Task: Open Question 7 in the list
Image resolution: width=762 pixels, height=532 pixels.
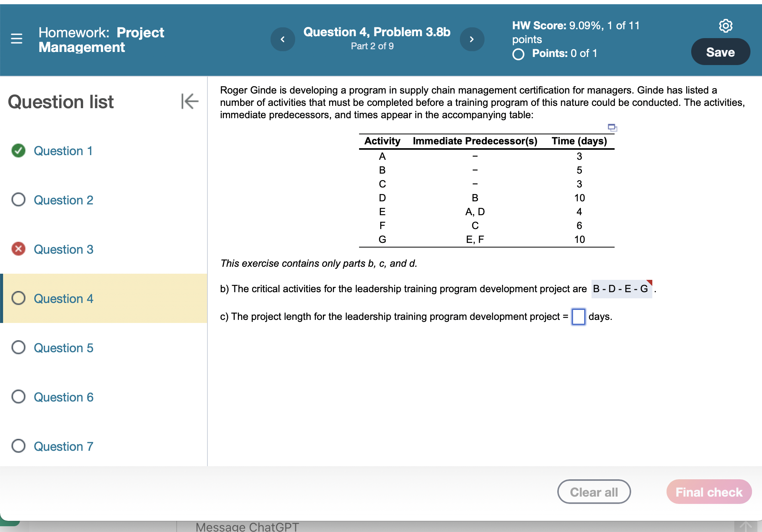Action: tap(63, 447)
